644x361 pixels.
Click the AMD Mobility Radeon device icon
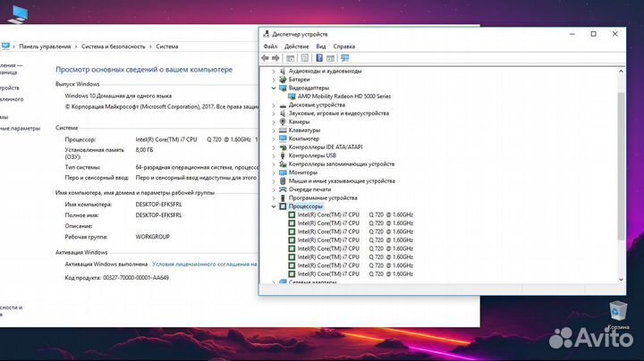click(292, 97)
